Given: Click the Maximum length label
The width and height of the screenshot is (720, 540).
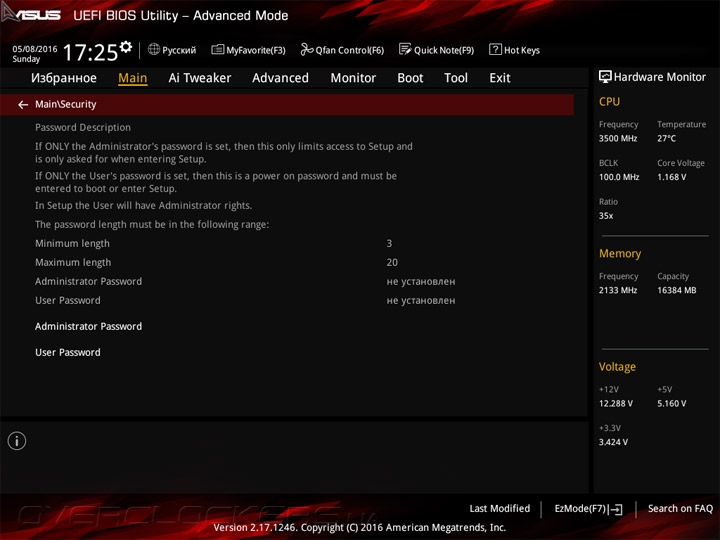Looking at the screenshot, I should coord(73,263).
